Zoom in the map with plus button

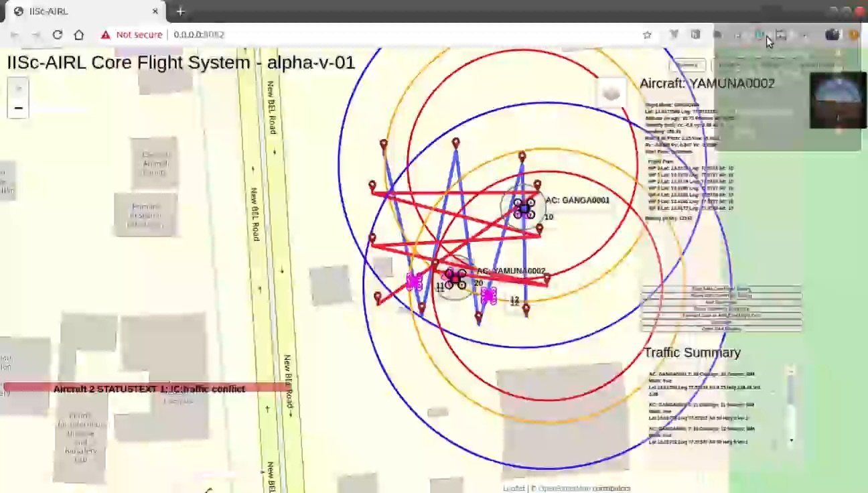[18, 88]
